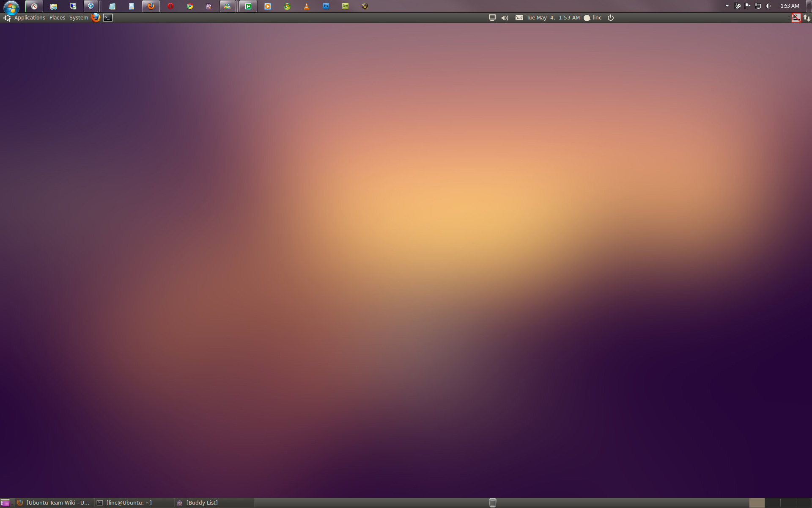Click the Safely Remove Hardware tray icon
The width and height of the screenshot is (812, 508).
pos(738,6)
